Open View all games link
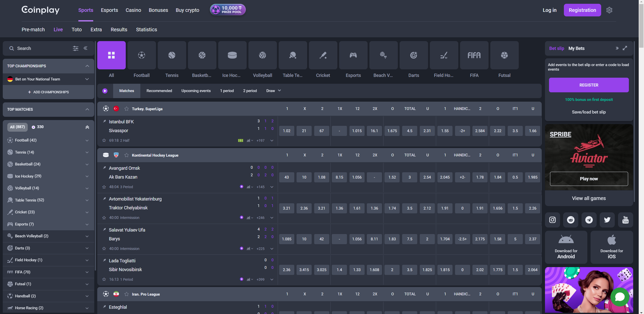The width and height of the screenshot is (644, 314). 589,198
